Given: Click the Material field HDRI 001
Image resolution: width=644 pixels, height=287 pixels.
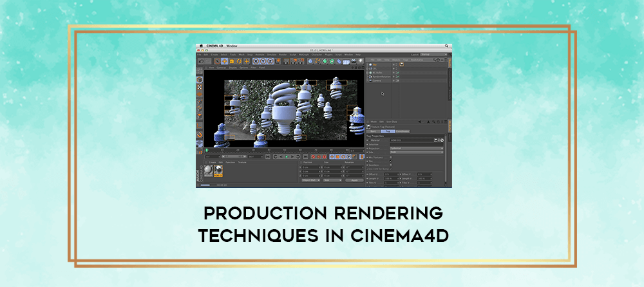Looking at the screenshot, I should [412, 140].
